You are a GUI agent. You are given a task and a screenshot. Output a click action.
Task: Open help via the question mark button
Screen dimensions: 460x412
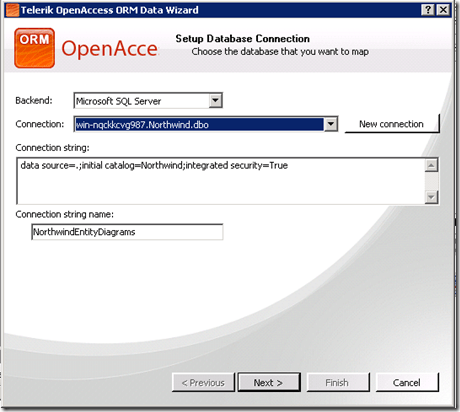[428, 10]
